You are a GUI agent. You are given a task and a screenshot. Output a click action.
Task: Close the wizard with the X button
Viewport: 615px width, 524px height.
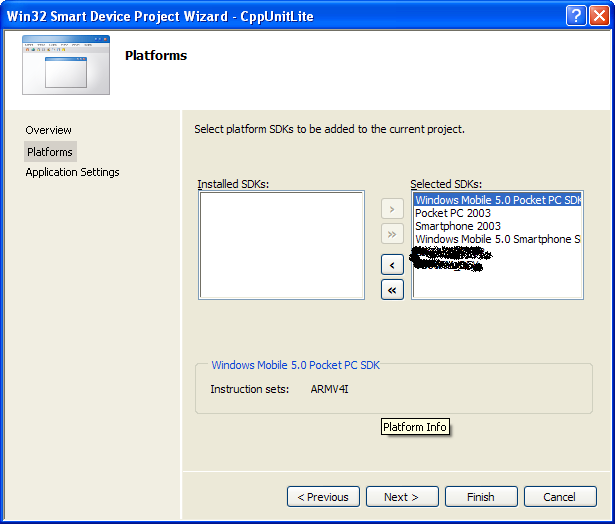click(x=599, y=16)
